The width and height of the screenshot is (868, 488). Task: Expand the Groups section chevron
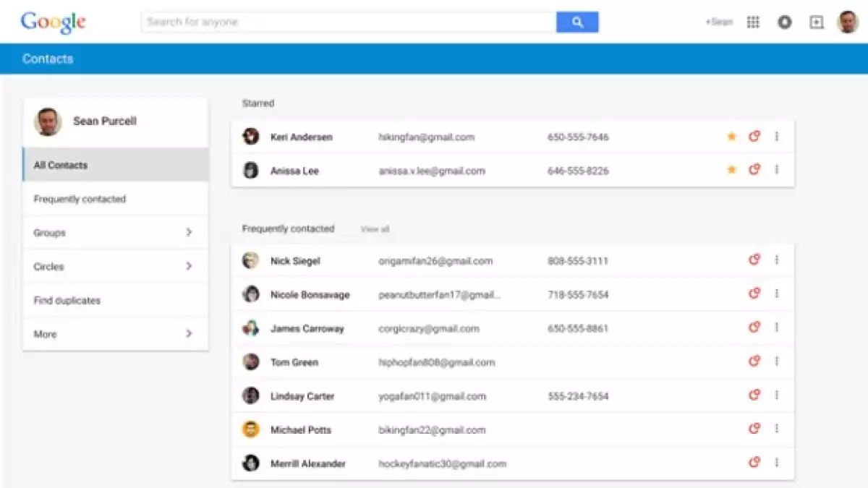[189, 233]
